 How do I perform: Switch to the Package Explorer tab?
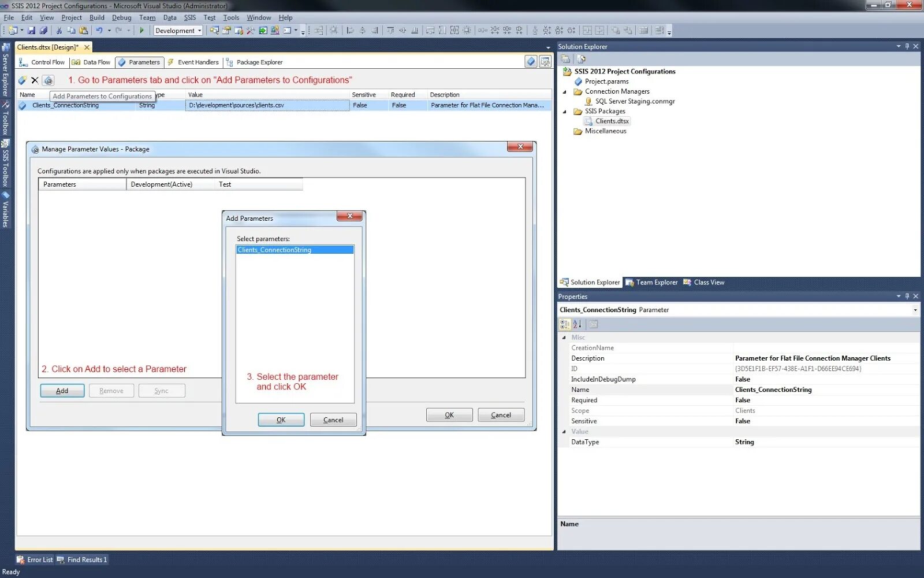pos(254,62)
